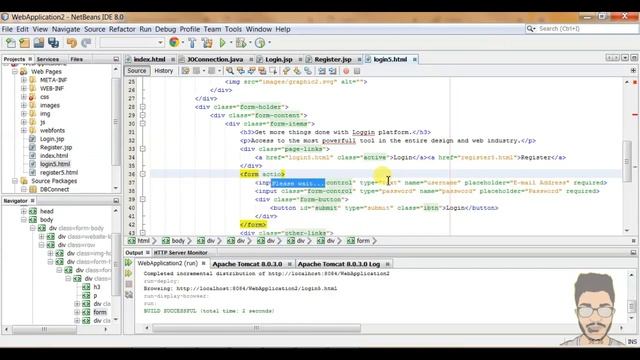The width and height of the screenshot is (640, 360).
Task: Click the New File toolbar icon
Action: 11,42
